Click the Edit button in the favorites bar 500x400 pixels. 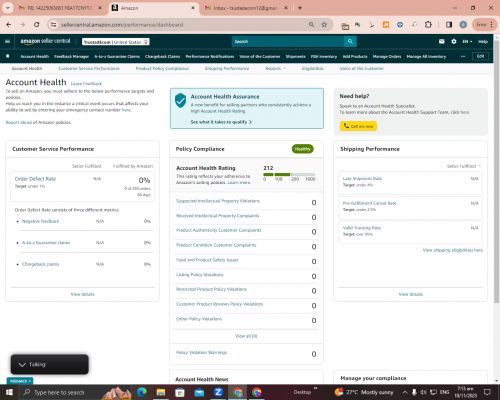pyautogui.click(x=480, y=56)
